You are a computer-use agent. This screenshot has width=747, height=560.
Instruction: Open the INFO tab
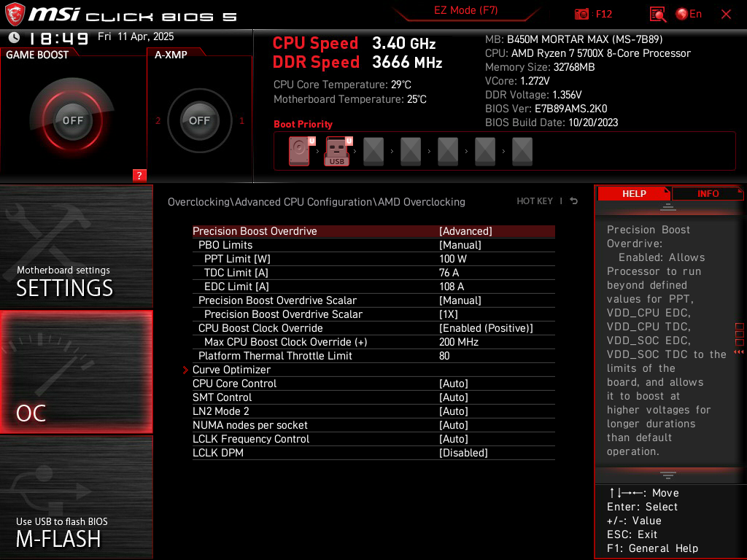point(708,193)
